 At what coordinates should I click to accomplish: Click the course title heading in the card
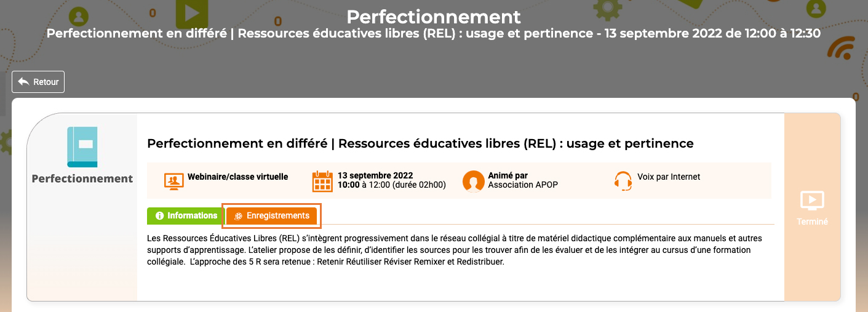(420, 143)
